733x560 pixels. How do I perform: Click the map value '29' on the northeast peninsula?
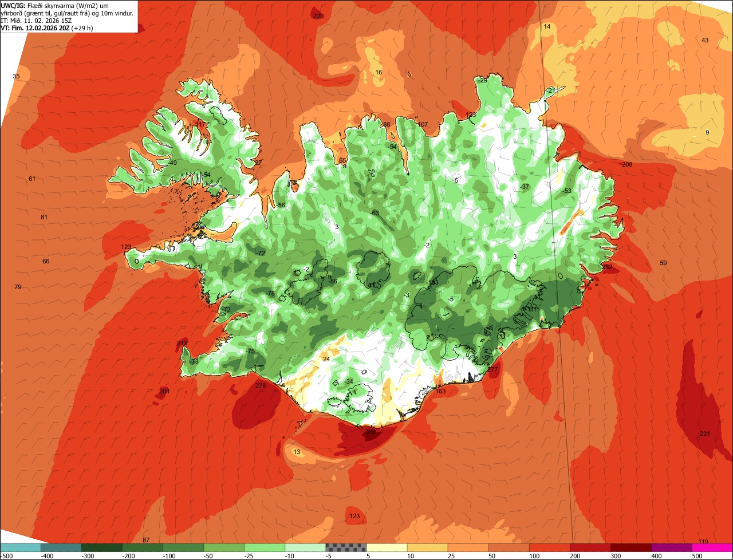[x=483, y=80]
